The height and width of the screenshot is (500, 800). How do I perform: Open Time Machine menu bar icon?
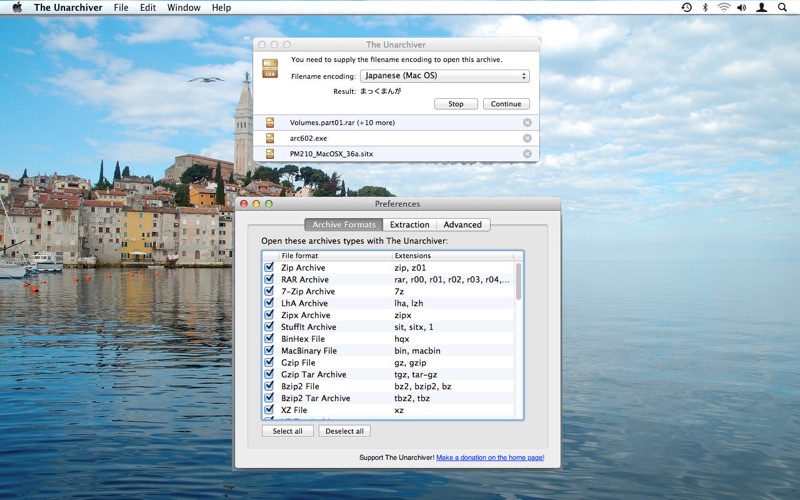(x=686, y=8)
